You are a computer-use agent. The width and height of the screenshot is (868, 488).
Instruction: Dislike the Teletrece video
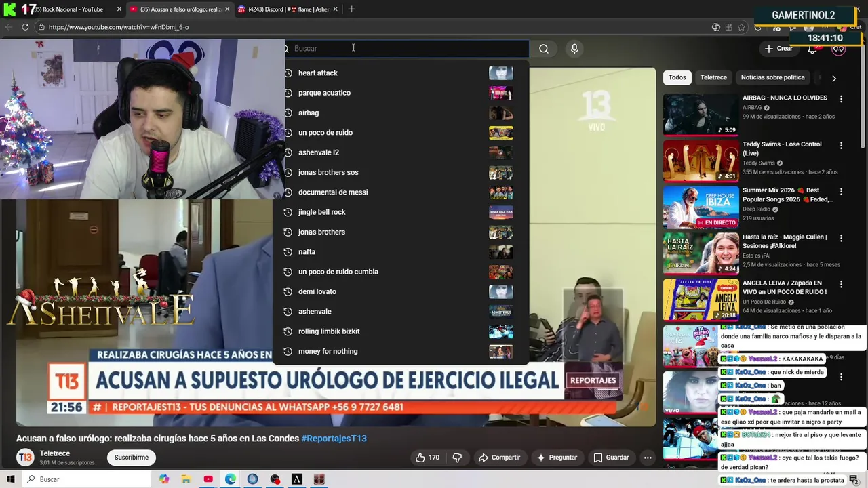457,457
